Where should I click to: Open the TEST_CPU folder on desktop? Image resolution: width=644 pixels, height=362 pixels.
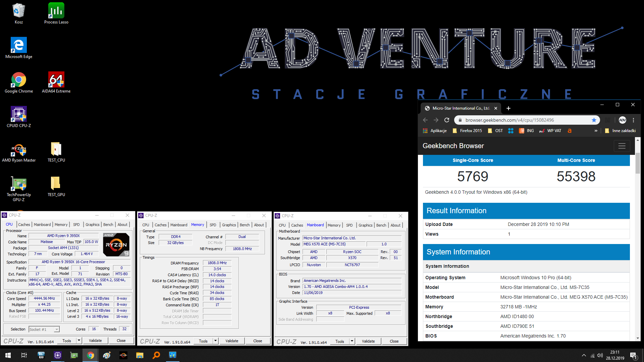(56, 152)
